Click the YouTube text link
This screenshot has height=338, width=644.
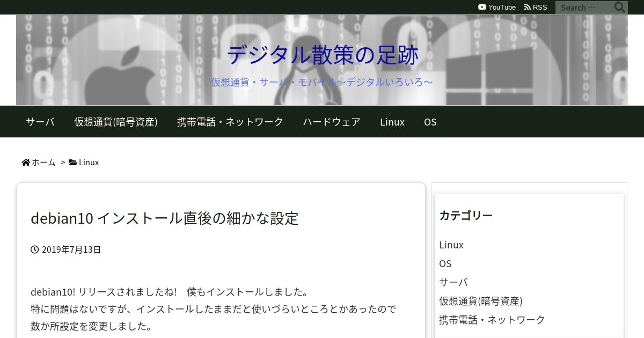502,7
